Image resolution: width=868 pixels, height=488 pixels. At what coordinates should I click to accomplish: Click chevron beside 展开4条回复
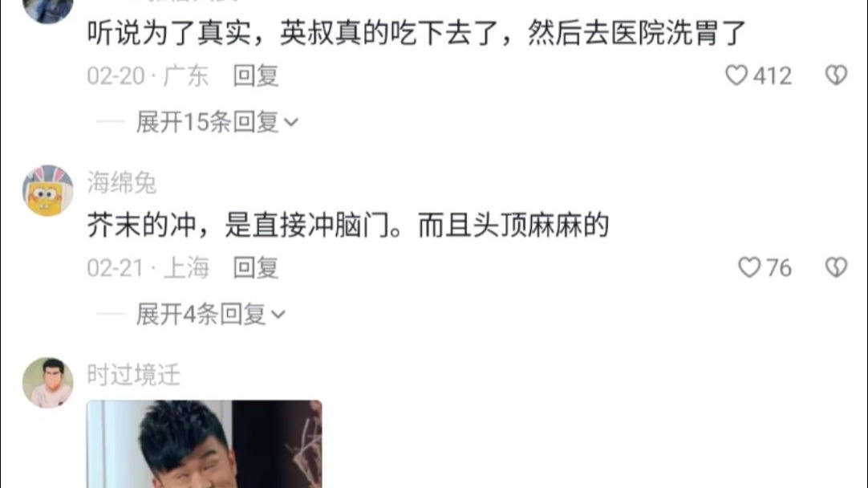[x=278, y=315]
